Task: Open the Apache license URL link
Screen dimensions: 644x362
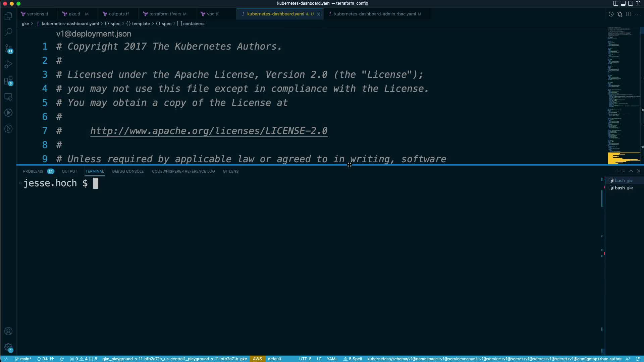Action: [x=209, y=131]
